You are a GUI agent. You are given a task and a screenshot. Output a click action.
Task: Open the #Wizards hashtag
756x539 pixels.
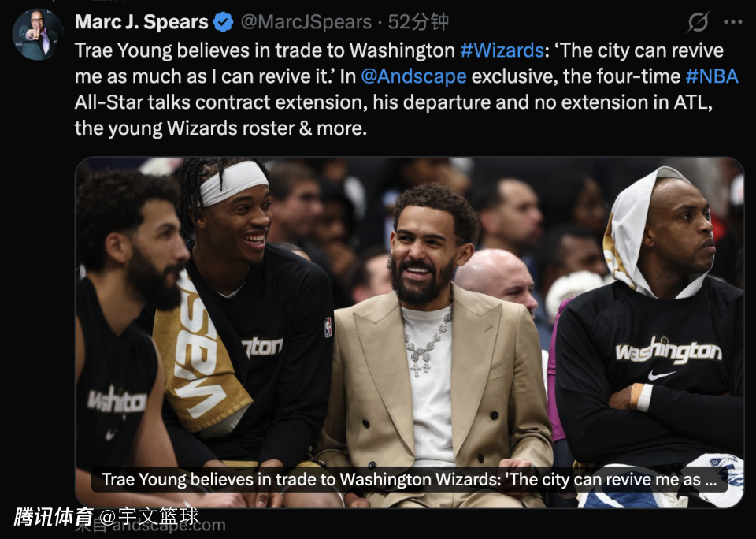pos(502,50)
